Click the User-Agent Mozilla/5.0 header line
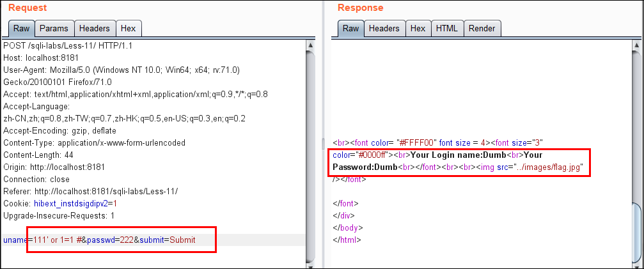The width and height of the screenshot is (644, 269). (x=121, y=70)
